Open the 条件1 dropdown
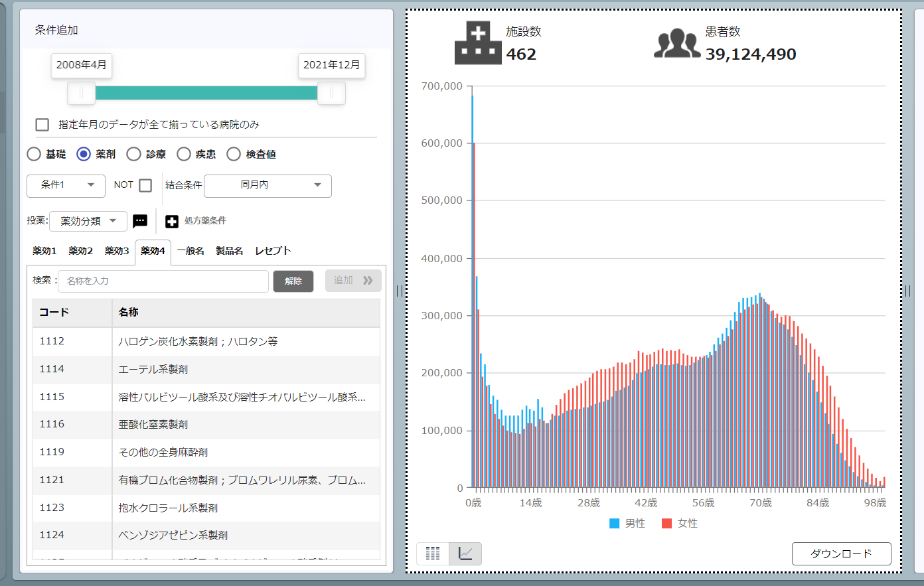The image size is (924, 586). tap(66, 185)
